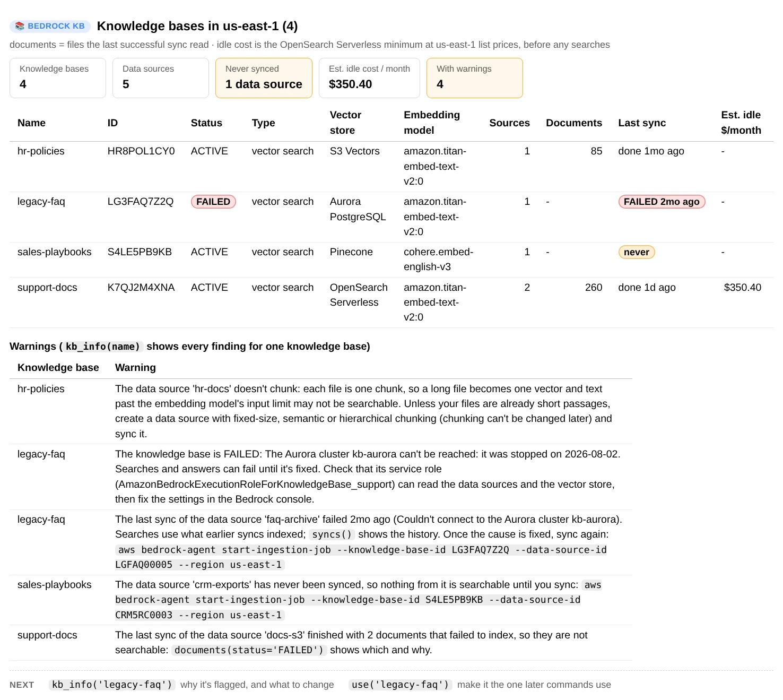Click the 'FAILED 2mo ago' badge
783x700 pixels.
(x=662, y=202)
